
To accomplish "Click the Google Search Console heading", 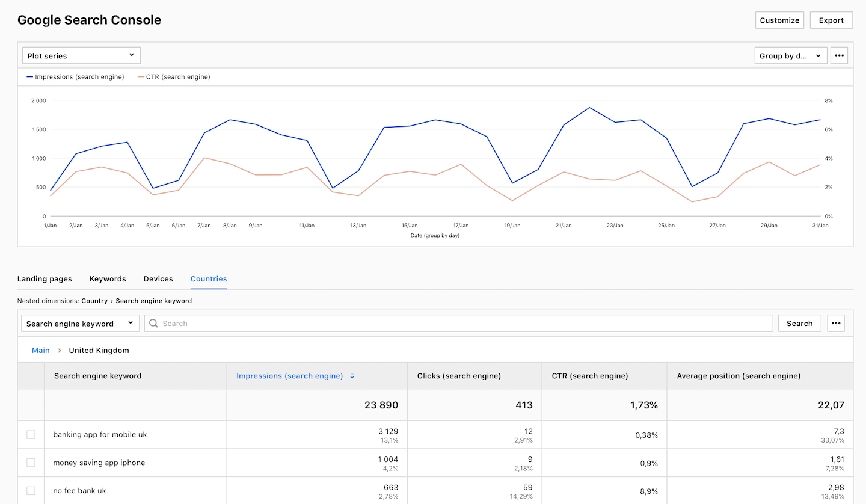I will pyautogui.click(x=89, y=20).
